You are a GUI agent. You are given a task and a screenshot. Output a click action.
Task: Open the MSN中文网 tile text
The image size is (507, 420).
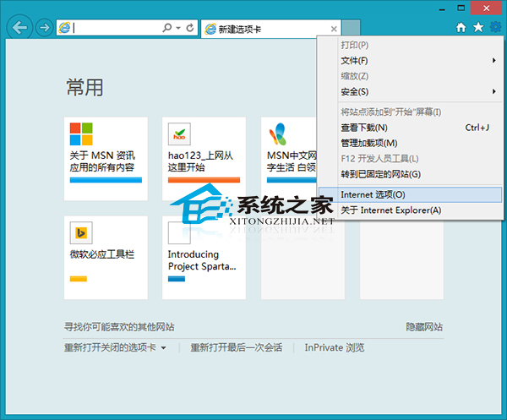tap(292, 161)
